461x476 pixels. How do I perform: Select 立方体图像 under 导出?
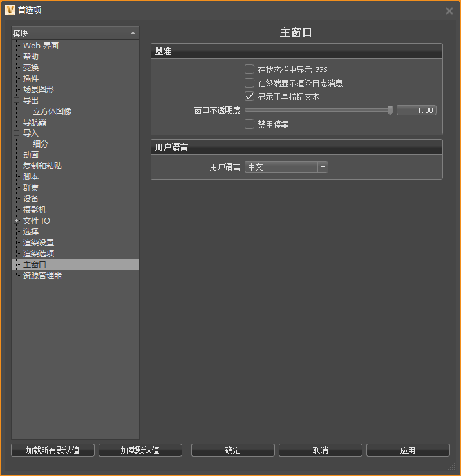52,111
